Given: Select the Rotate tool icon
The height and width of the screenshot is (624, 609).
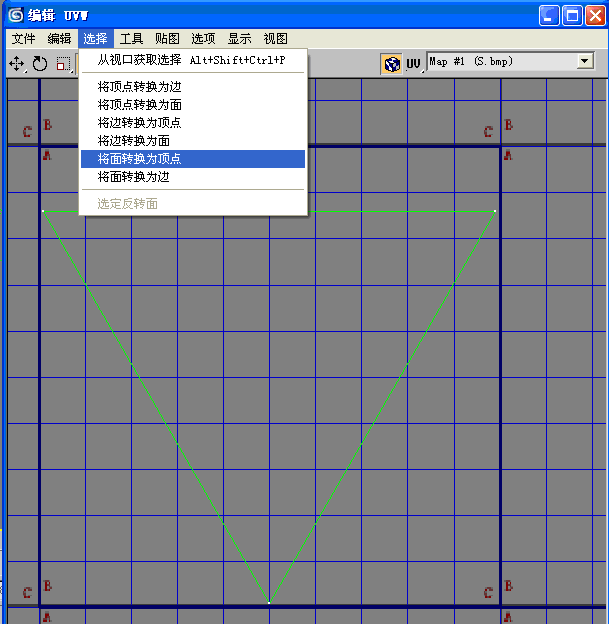Looking at the screenshot, I should point(40,63).
